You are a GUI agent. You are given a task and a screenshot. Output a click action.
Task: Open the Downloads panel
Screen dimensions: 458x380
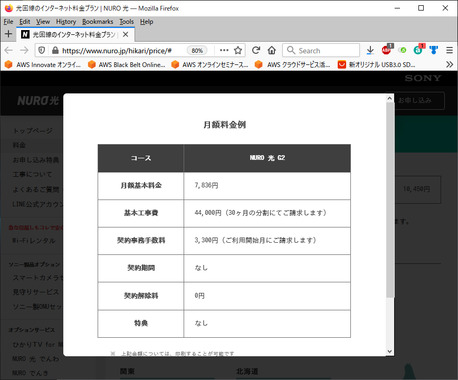point(370,50)
